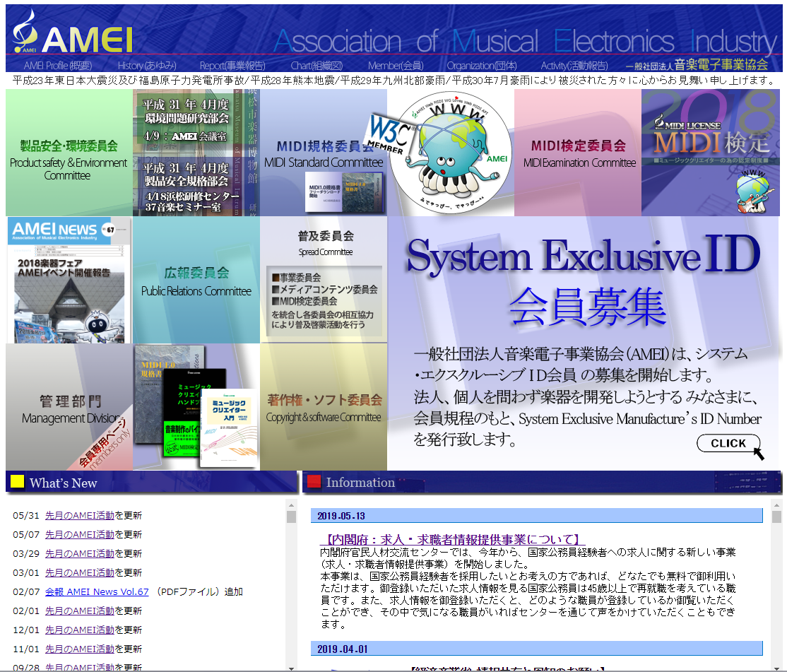Open Report(事業報告) menu item
The width and height of the screenshot is (787, 672).
point(232,66)
